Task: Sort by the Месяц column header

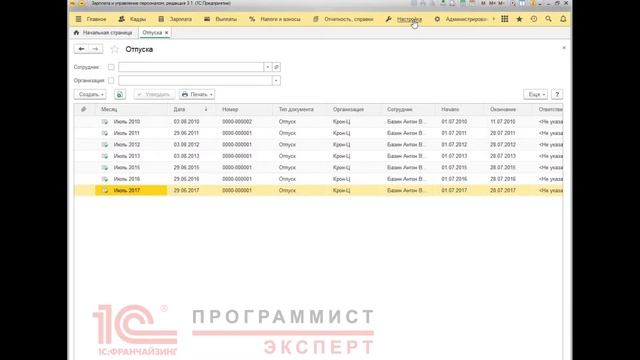Action: coord(131,109)
